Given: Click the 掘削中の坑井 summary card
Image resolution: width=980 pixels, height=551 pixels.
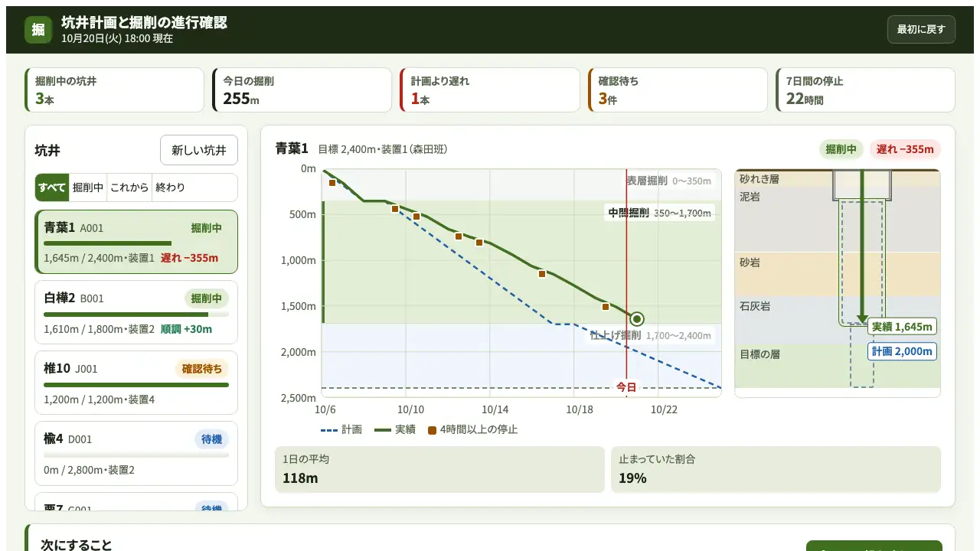Looking at the screenshot, I should point(115,90).
